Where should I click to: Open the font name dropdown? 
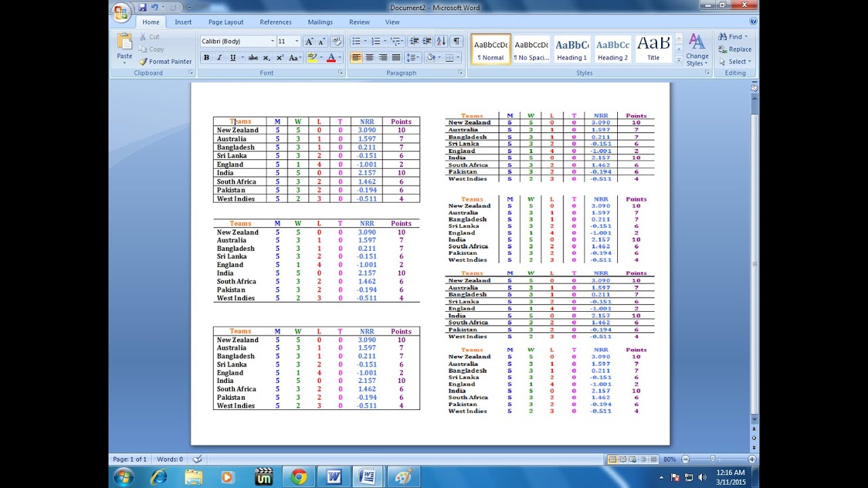click(273, 41)
